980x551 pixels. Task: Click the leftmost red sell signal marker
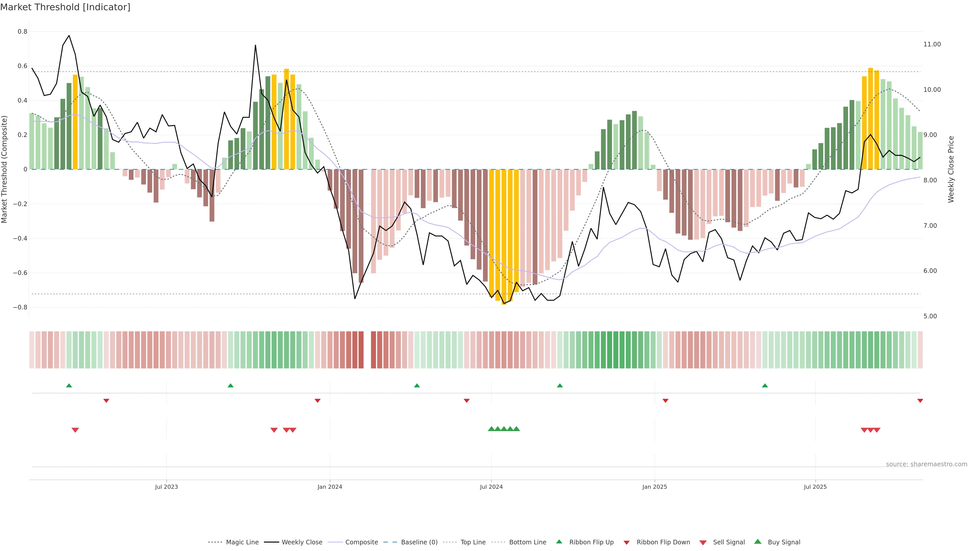click(x=75, y=430)
